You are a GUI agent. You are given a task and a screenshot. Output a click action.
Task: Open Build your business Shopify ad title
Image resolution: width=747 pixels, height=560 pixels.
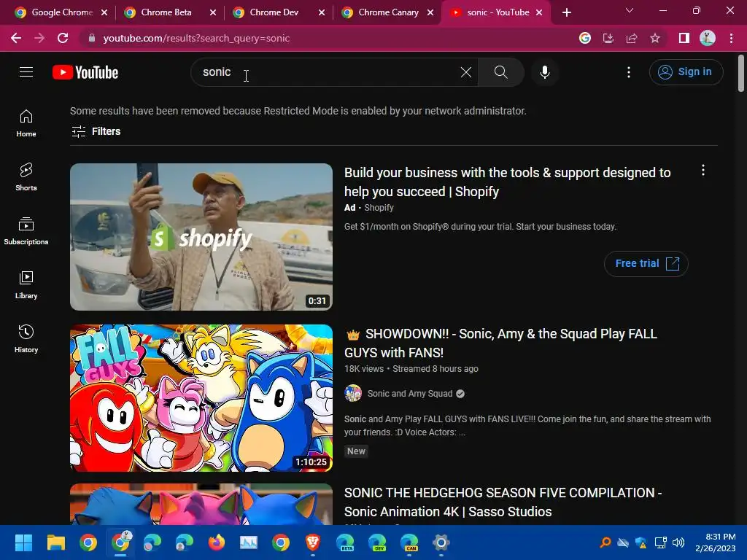click(508, 182)
